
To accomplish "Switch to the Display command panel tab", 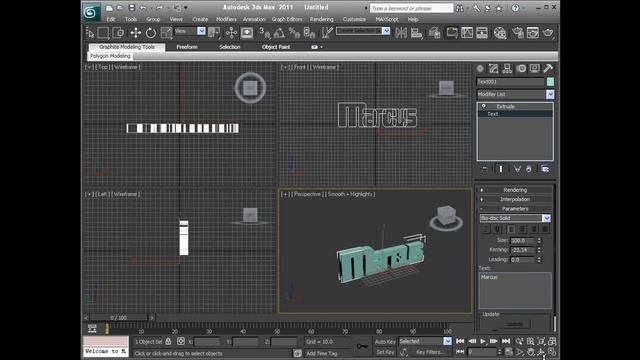I will (x=534, y=69).
